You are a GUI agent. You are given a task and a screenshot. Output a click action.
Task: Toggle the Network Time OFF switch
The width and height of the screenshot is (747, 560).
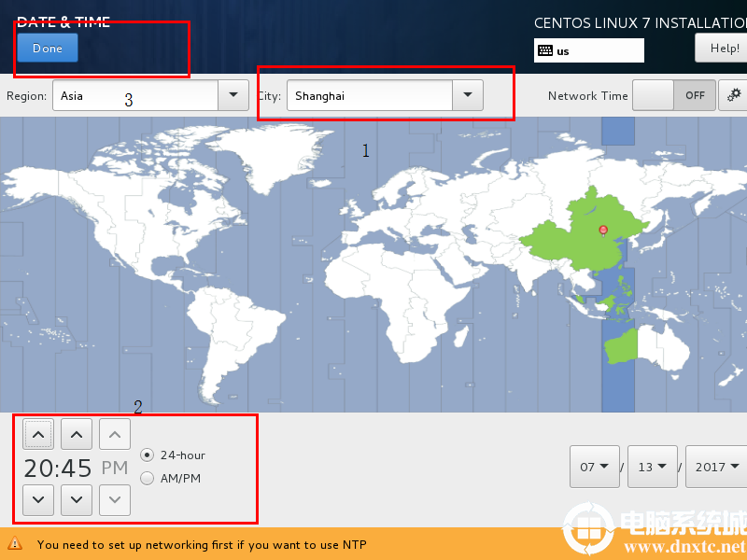(673, 95)
